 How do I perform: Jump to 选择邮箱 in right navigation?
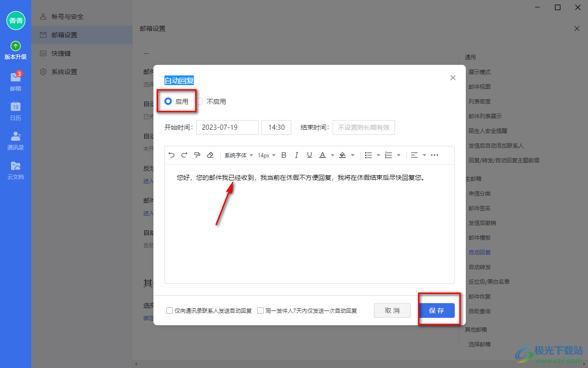pyautogui.click(x=480, y=345)
